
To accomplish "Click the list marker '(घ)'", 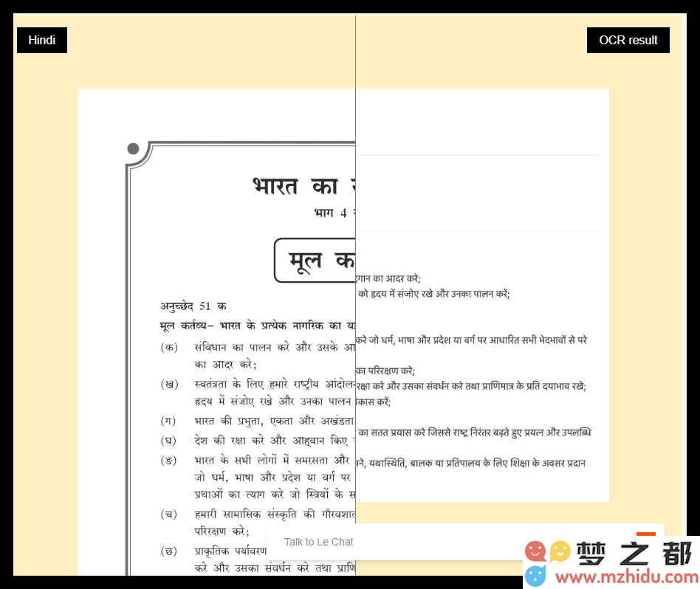I will [x=168, y=441].
